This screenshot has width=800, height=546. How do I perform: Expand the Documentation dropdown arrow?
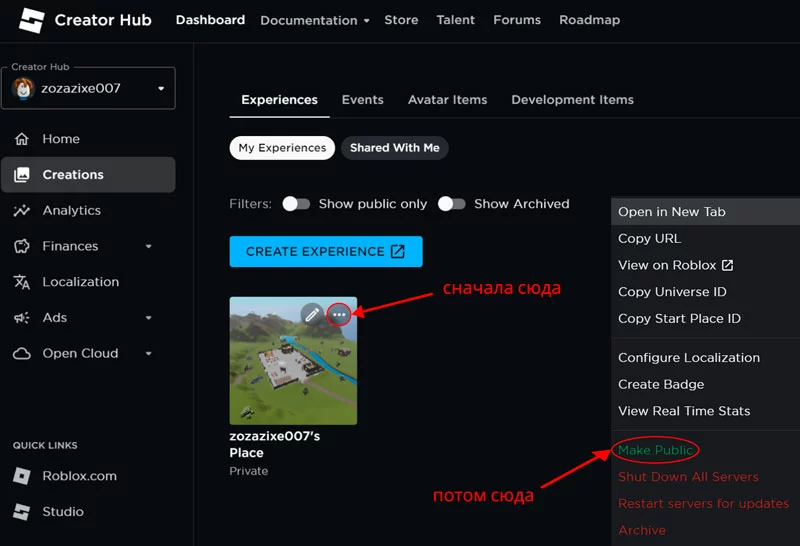[x=366, y=21]
